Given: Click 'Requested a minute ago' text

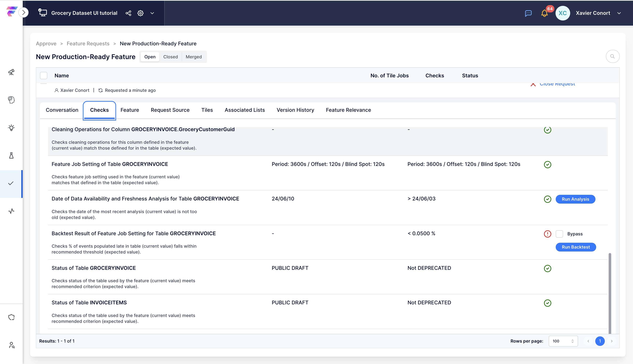Looking at the screenshot, I should pos(130,90).
